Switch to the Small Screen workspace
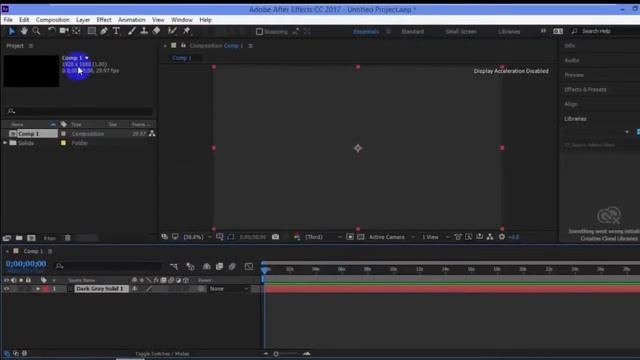Image resolution: width=640 pixels, height=360 pixels. pyautogui.click(x=461, y=31)
